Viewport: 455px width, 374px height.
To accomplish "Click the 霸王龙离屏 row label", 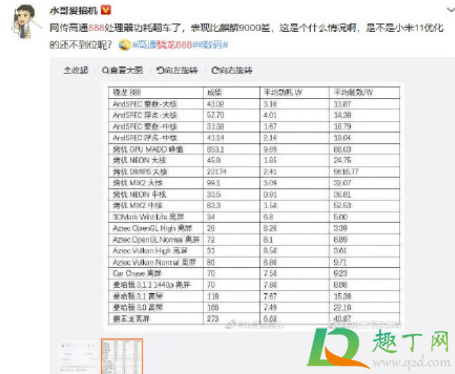I will click(131, 319).
